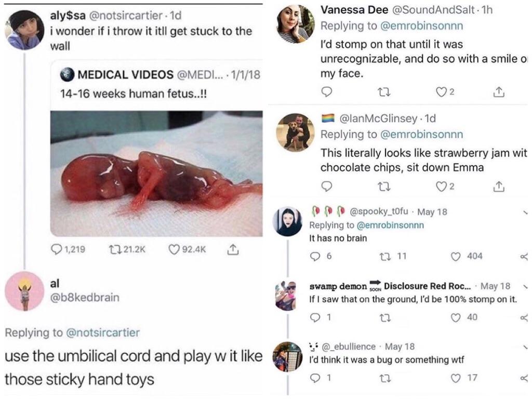Reply to Vanessa Dee's tweet
532x399 pixels.
[x=327, y=91]
